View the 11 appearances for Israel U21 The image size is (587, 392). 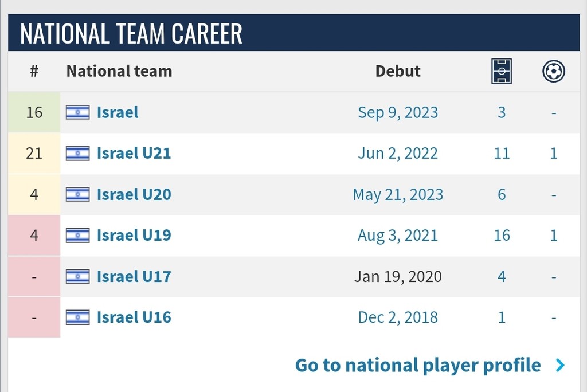[x=502, y=153]
